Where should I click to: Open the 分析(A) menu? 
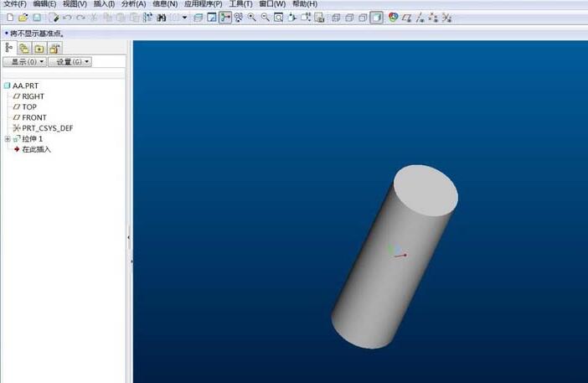(x=133, y=4)
